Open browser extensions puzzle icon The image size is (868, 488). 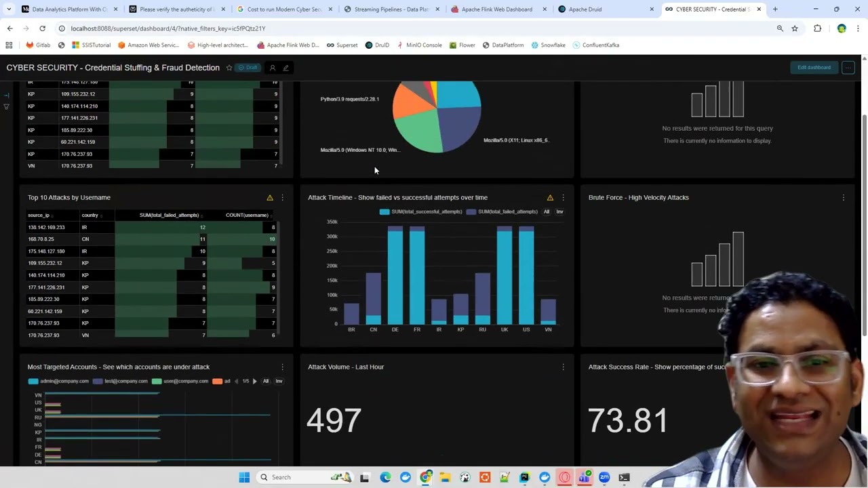[x=817, y=28]
